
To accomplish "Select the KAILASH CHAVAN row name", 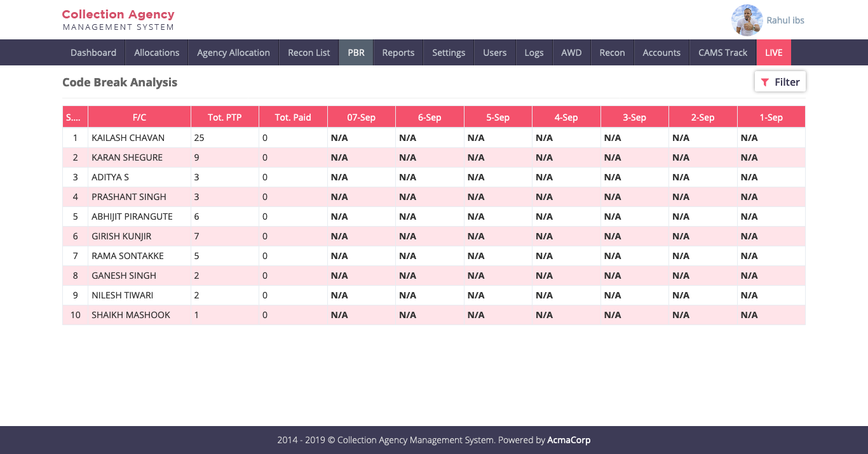I will [x=128, y=138].
